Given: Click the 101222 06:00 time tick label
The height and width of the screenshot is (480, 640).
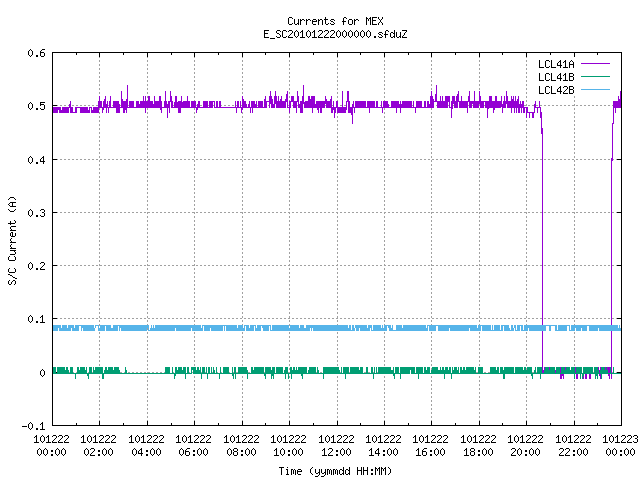Looking at the screenshot, I should click(193, 446).
